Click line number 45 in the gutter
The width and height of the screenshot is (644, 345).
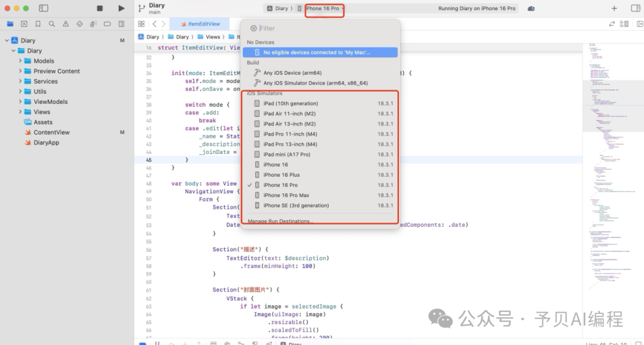click(x=148, y=160)
